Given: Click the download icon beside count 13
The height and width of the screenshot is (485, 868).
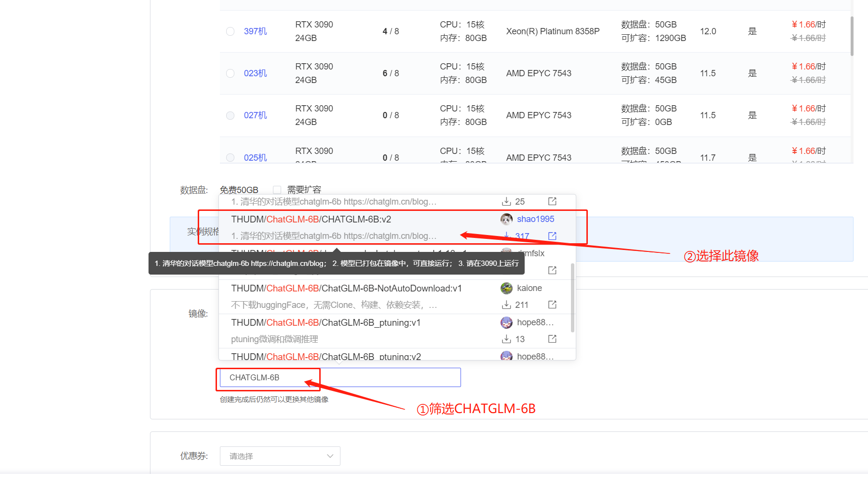Looking at the screenshot, I should click(x=506, y=339).
